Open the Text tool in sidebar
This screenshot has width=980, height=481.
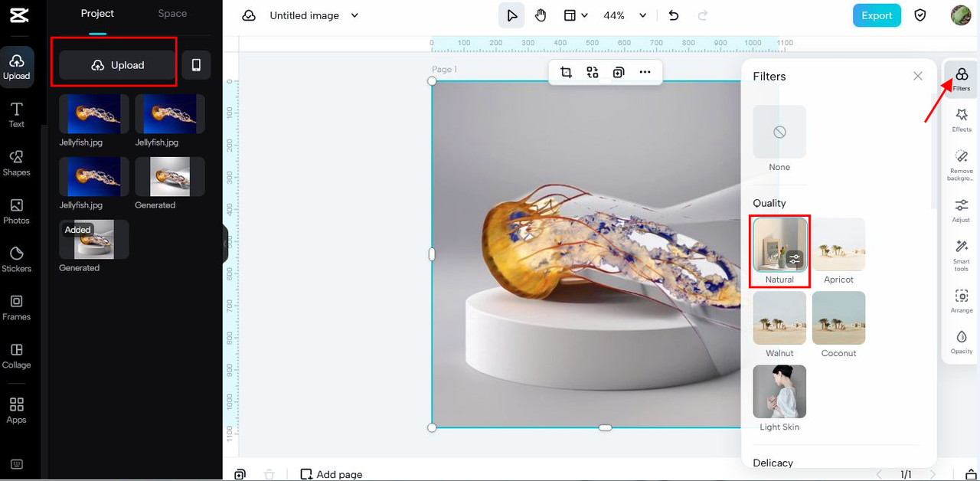tap(16, 114)
